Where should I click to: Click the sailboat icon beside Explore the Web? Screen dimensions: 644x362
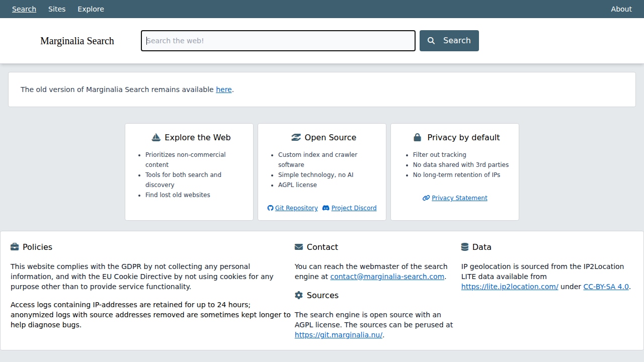click(x=156, y=137)
